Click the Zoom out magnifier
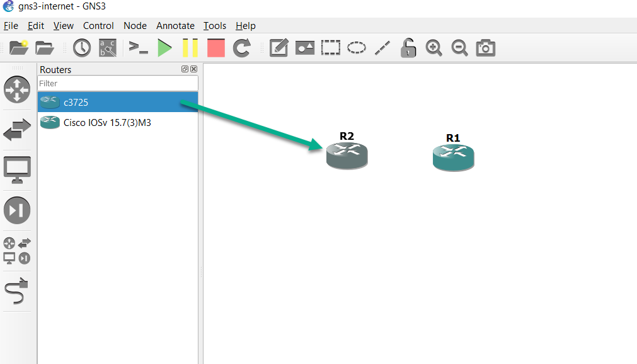Viewport: 637px width, 364px height. click(459, 48)
